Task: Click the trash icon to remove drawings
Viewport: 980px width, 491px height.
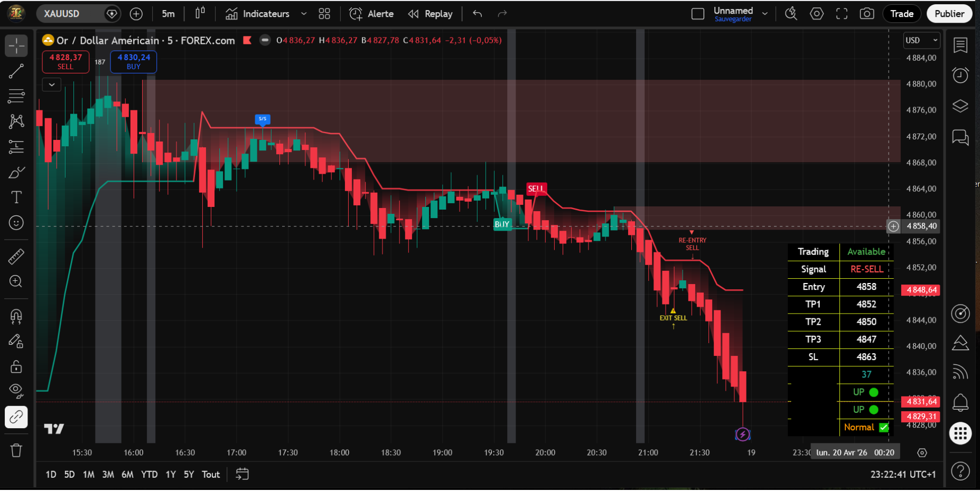Action: (x=16, y=450)
